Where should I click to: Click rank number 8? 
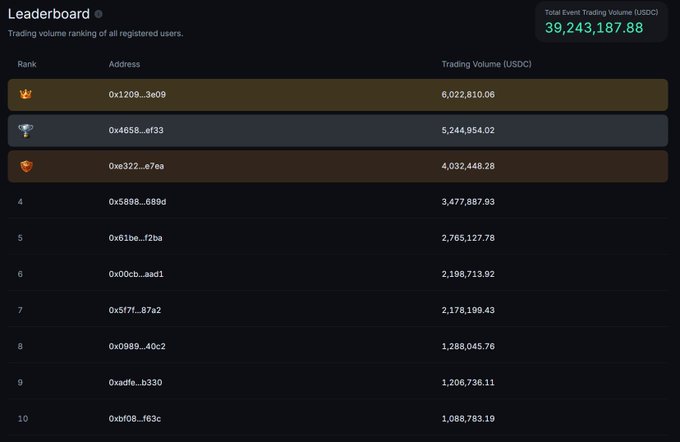[x=20, y=346]
